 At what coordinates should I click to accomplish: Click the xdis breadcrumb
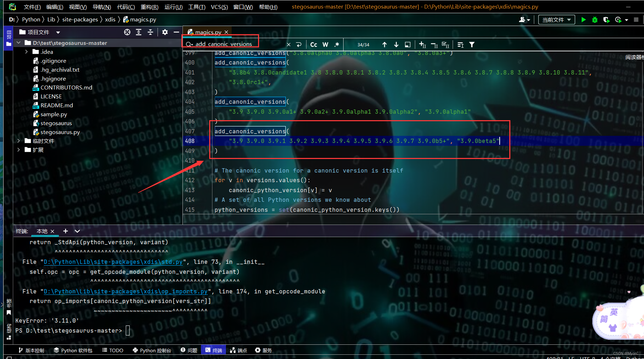(110, 20)
